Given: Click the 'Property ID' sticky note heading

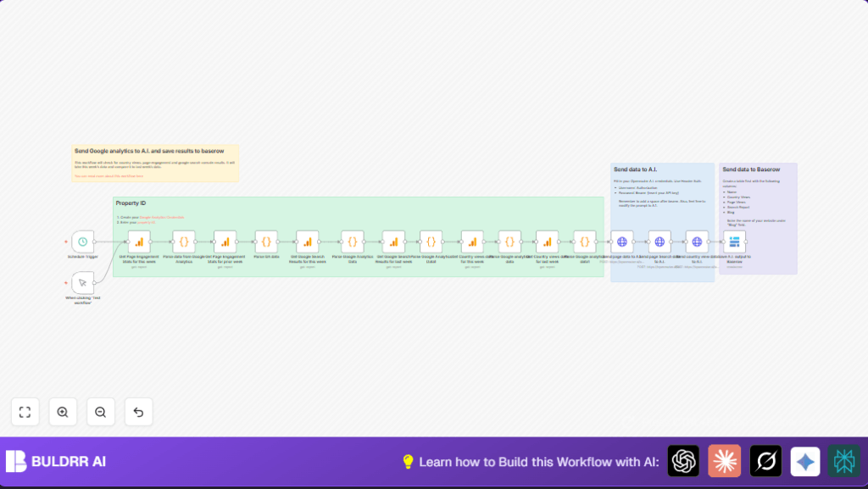Looking at the screenshot, I should pos(131,203).
